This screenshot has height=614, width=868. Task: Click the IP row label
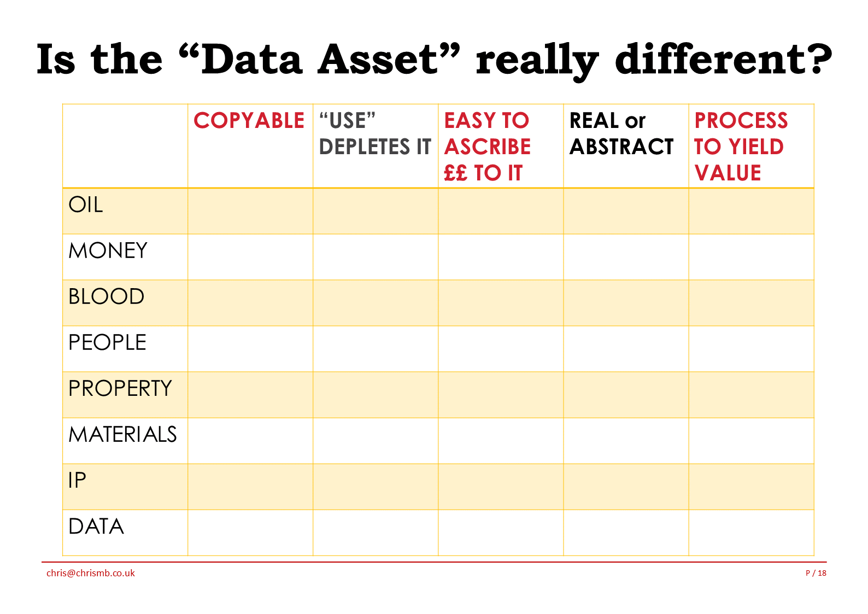click(x=77, y=481)
